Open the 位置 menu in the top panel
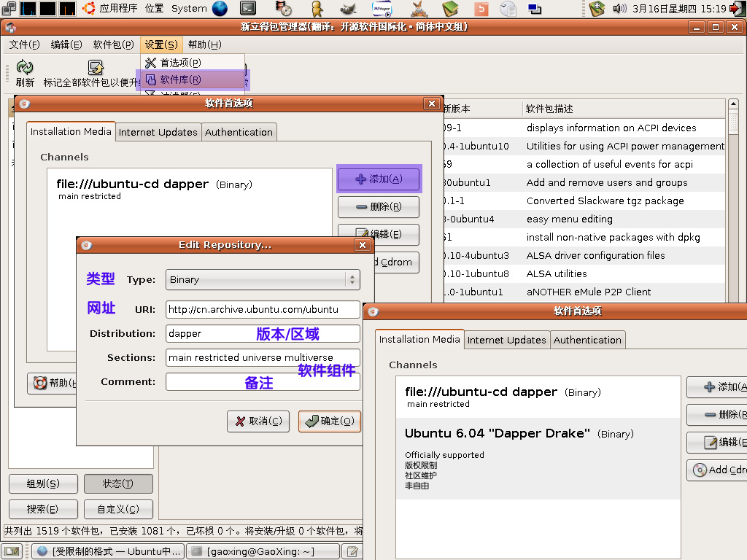This screenshot has height=560, width=747. pyautogui.click(x=154, y=8)
